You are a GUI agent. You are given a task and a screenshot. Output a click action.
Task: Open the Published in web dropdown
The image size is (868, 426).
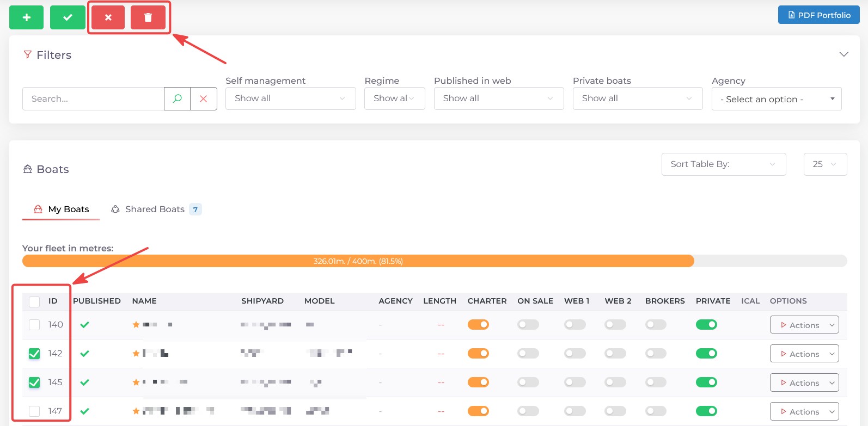click(x=499, y=98)
